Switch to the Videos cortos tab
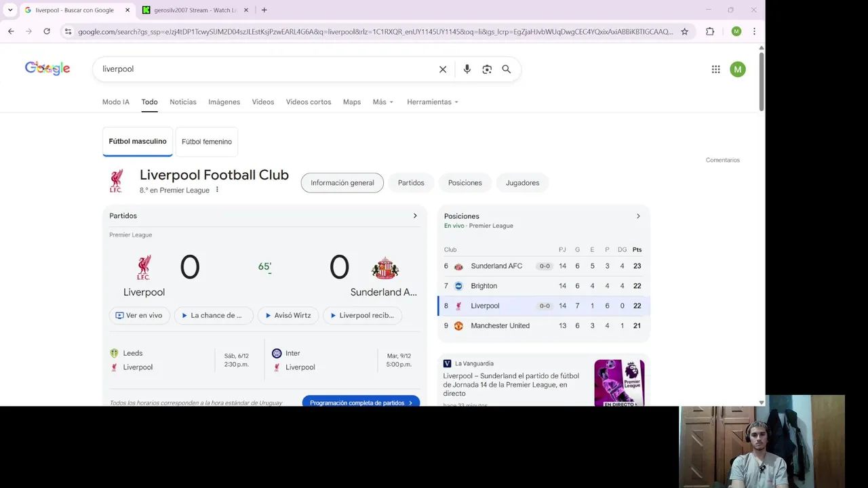Screen dimensions: 868x488 309,102
